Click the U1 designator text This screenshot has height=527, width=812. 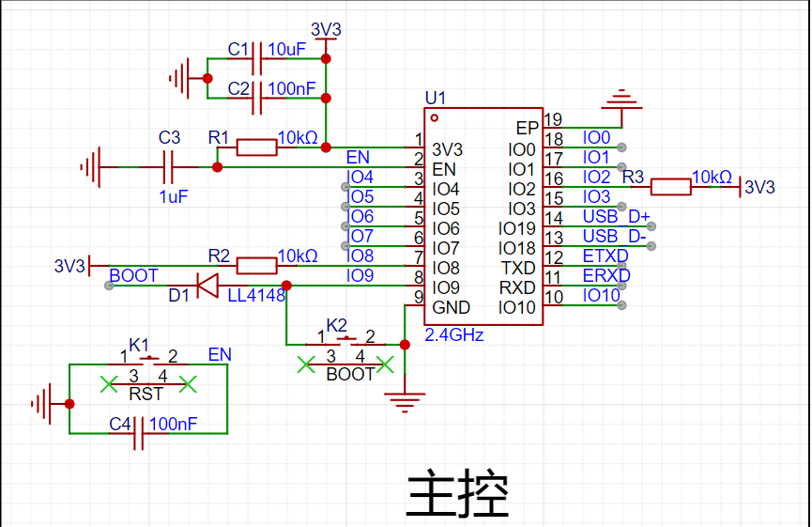(x=435, y=98)
